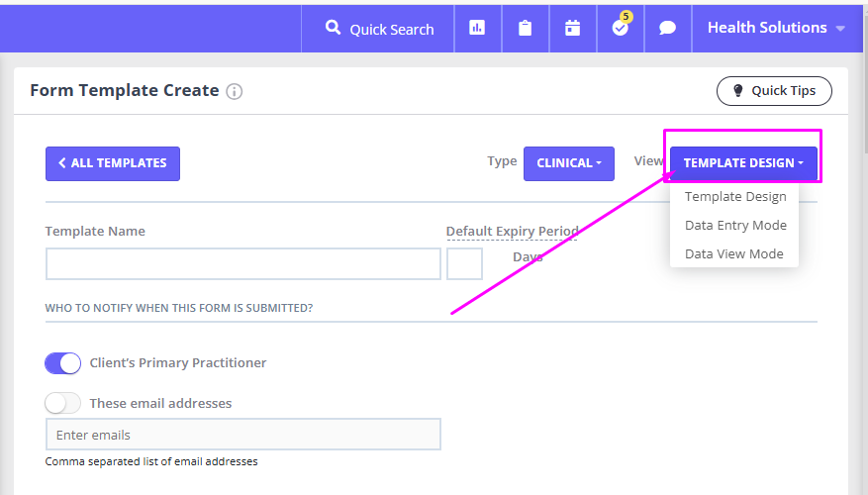Expand the Health Solutions account dropdown
Viewport: 868px width, 495px height.
tap(776, 28)
